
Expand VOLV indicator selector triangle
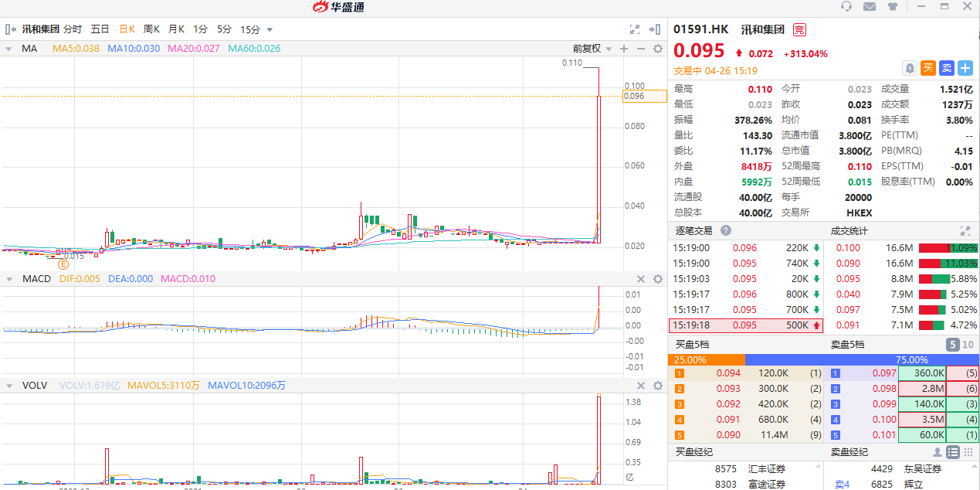pyautogui.click(x=8, y=386)
